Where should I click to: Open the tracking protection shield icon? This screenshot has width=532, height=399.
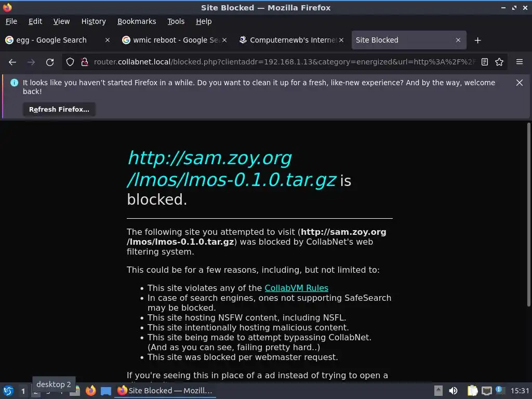click(70, 62)
